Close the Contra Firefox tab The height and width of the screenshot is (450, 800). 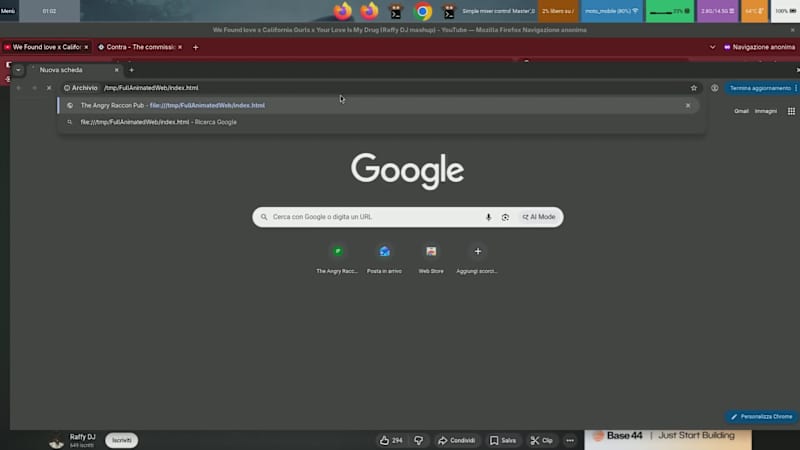pos(180,47)
